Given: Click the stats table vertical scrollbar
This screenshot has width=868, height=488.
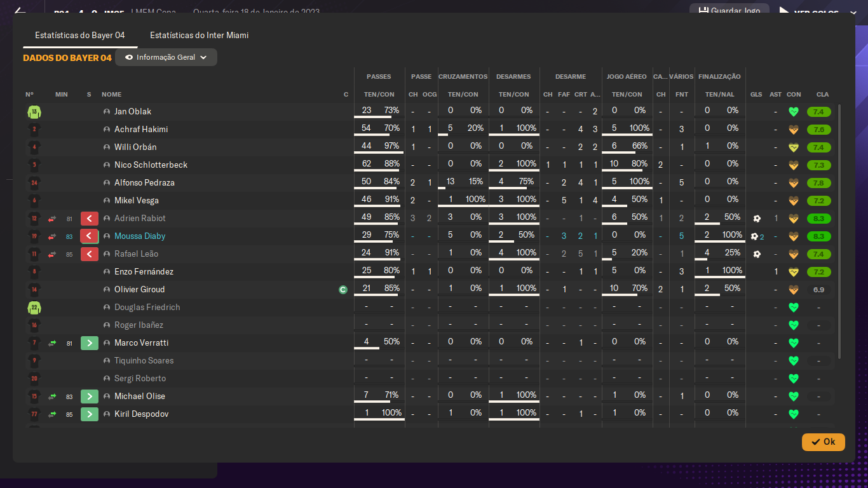Looking at the screenshot, I should tap(839, 232).
